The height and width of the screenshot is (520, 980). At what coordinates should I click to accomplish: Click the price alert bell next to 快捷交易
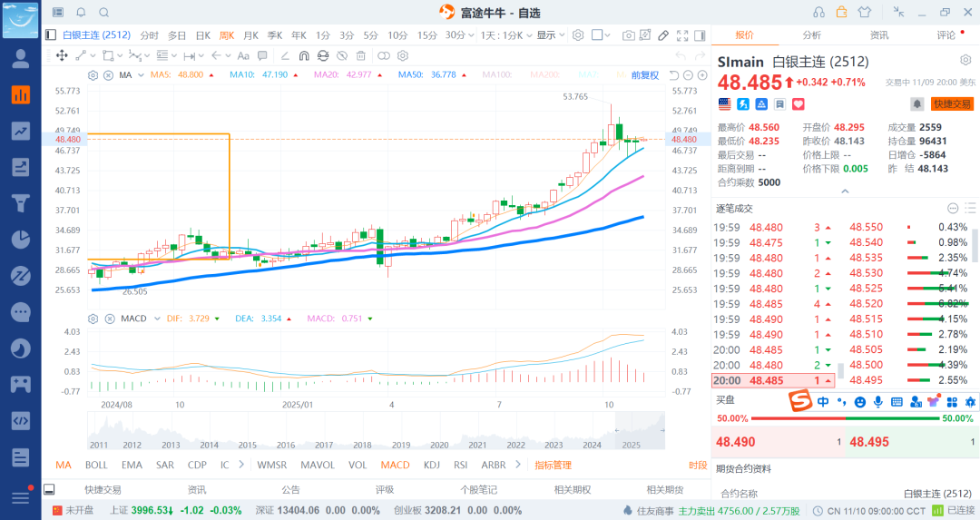[x=917, y=104]
